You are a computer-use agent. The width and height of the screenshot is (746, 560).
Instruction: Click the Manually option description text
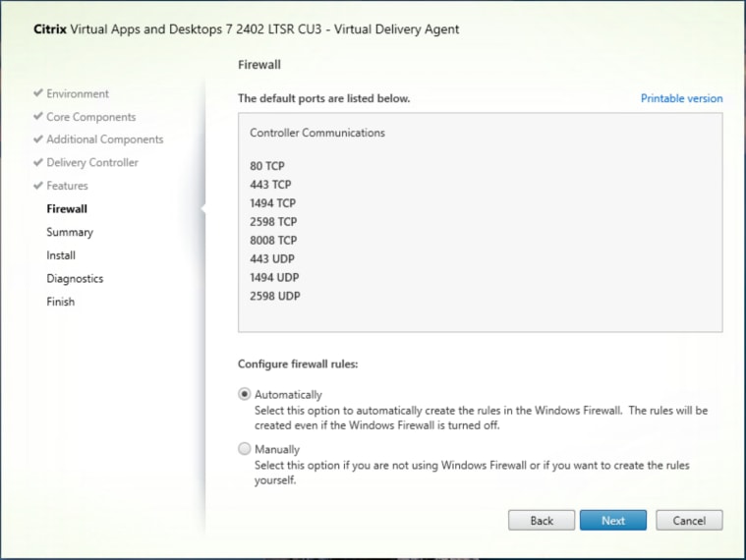472,473
